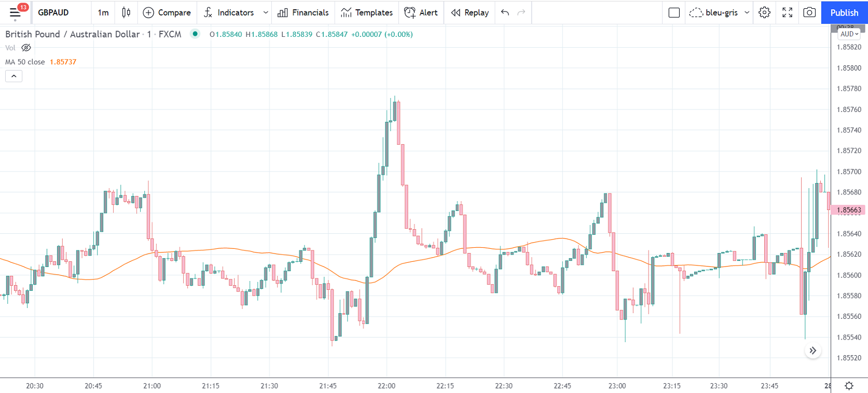This screenshot has height=393, width=868.
Task: Change the 1m time interval
Action: pos(103,12)
